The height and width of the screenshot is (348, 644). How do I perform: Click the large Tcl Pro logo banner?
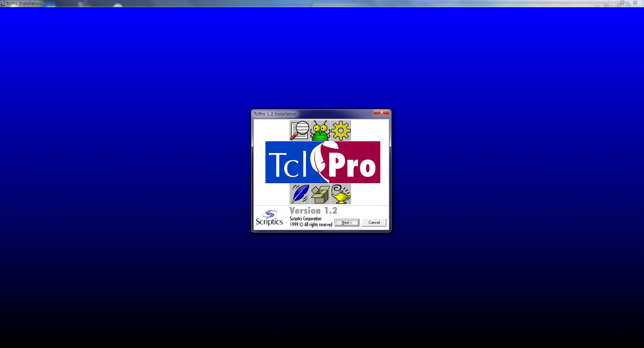[323, 162]
